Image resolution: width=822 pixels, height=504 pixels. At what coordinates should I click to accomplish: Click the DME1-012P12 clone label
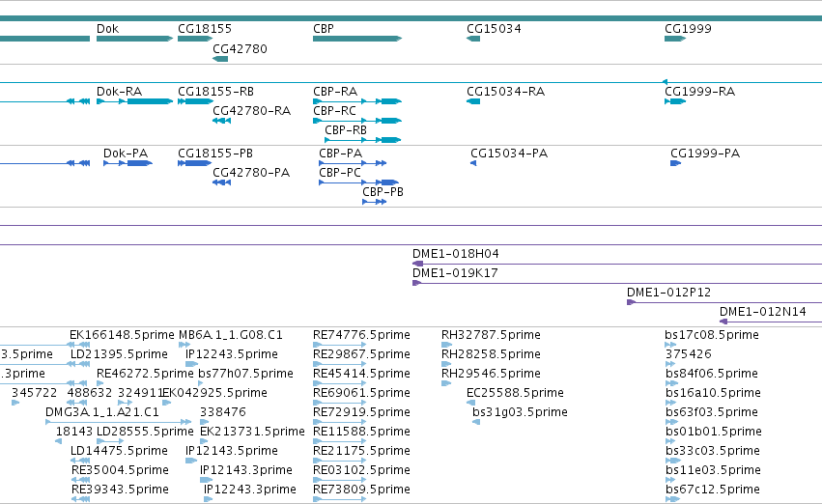click(669, 293)
